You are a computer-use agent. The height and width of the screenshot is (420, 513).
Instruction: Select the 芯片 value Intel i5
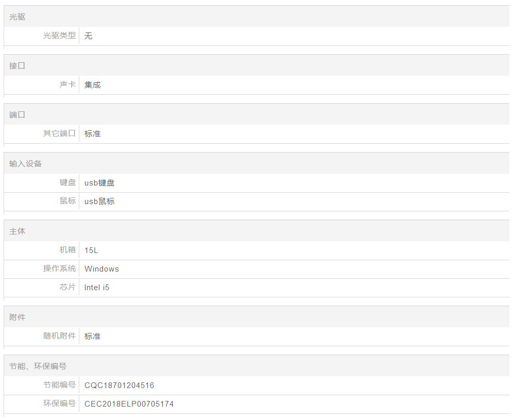click(x=97, y=288)
